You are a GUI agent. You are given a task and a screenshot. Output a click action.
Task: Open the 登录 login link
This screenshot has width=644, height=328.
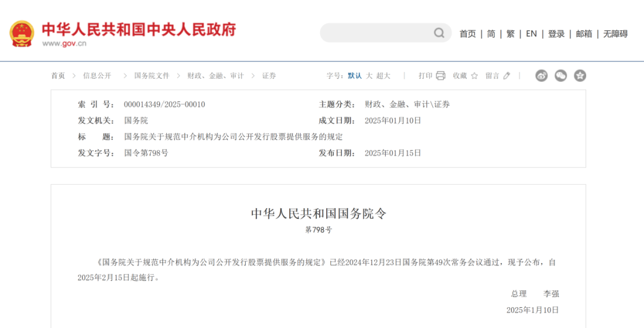(x=556, y=34)
